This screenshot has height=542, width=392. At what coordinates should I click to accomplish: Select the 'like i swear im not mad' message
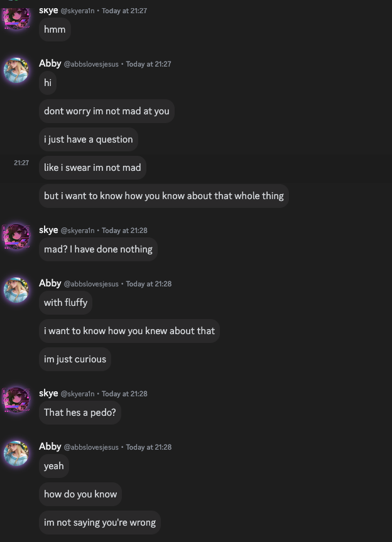92,168
